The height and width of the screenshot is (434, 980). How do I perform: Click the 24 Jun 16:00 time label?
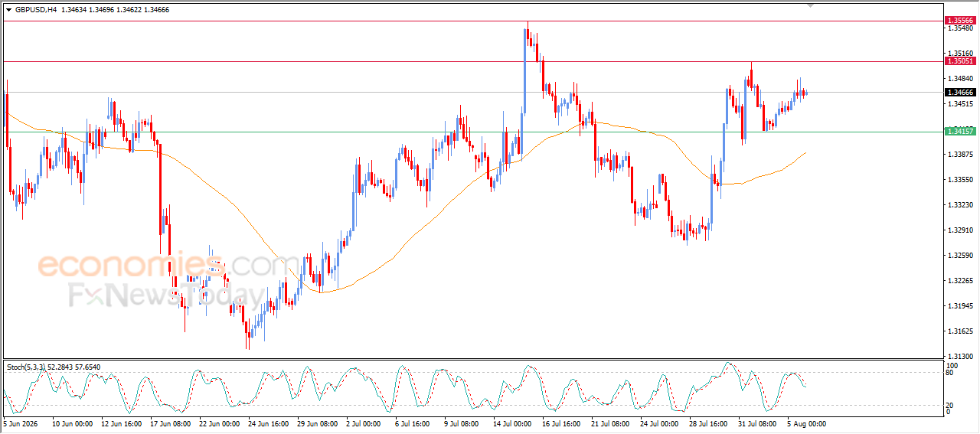(269, 423)
